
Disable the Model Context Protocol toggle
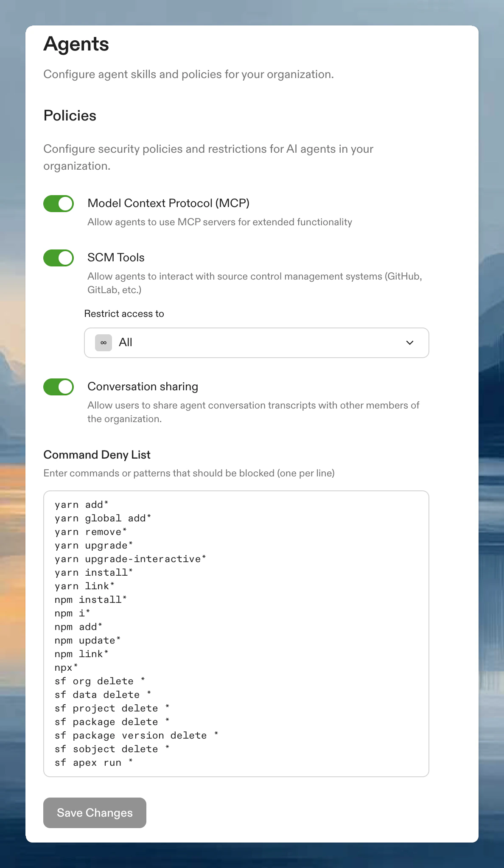tap(59, 204)
